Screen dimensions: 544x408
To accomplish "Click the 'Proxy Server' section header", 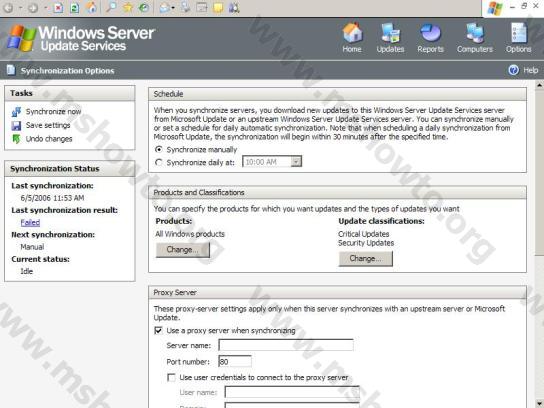I will [x=337, y=292].
